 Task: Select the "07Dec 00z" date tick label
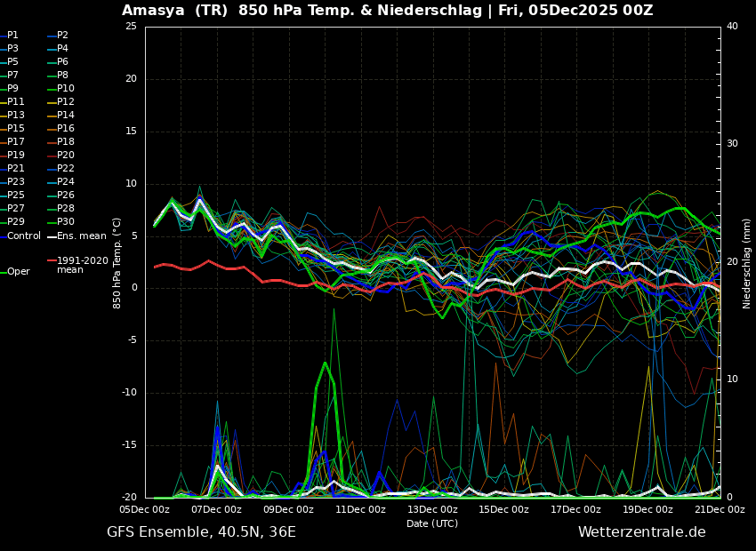217,509
